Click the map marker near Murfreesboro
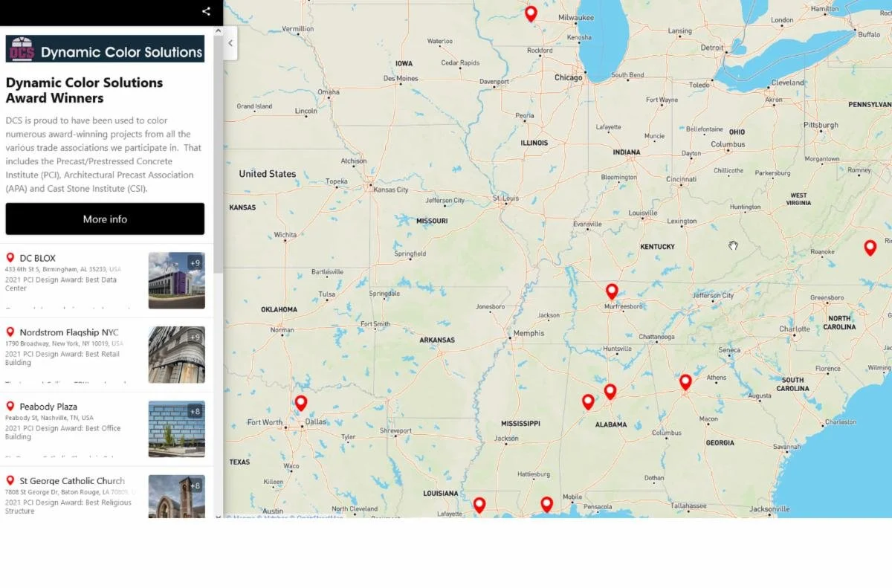 [x=612, y=291]
